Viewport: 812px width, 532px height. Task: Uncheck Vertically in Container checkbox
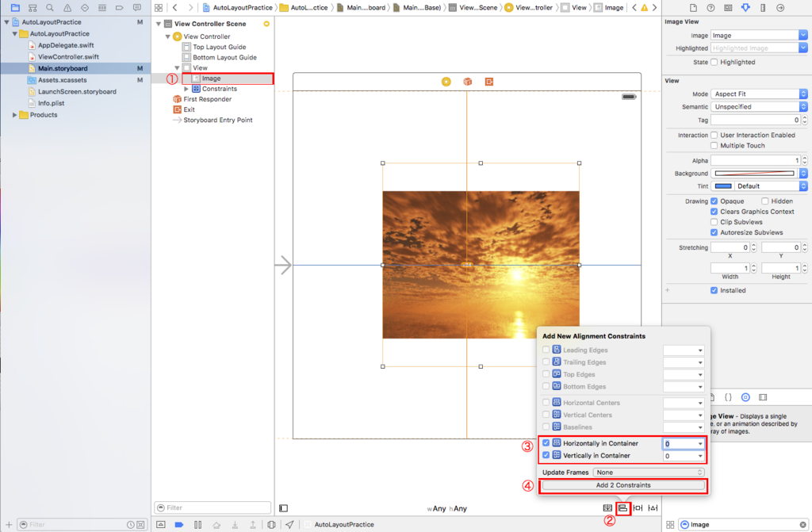click(546, 455)
